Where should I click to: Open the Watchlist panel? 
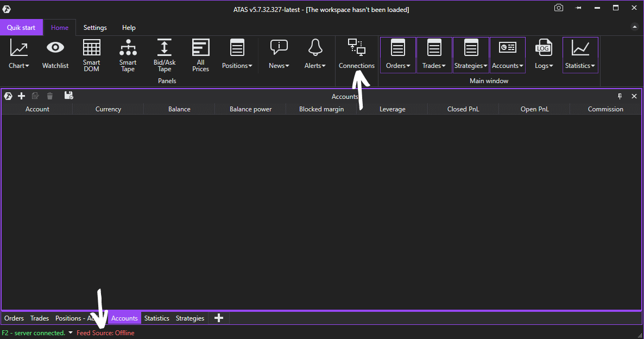click(55, 54)
